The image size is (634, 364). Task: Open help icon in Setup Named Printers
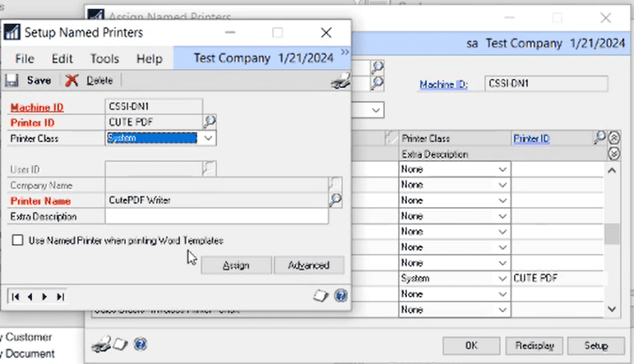[x=340, y=296]
